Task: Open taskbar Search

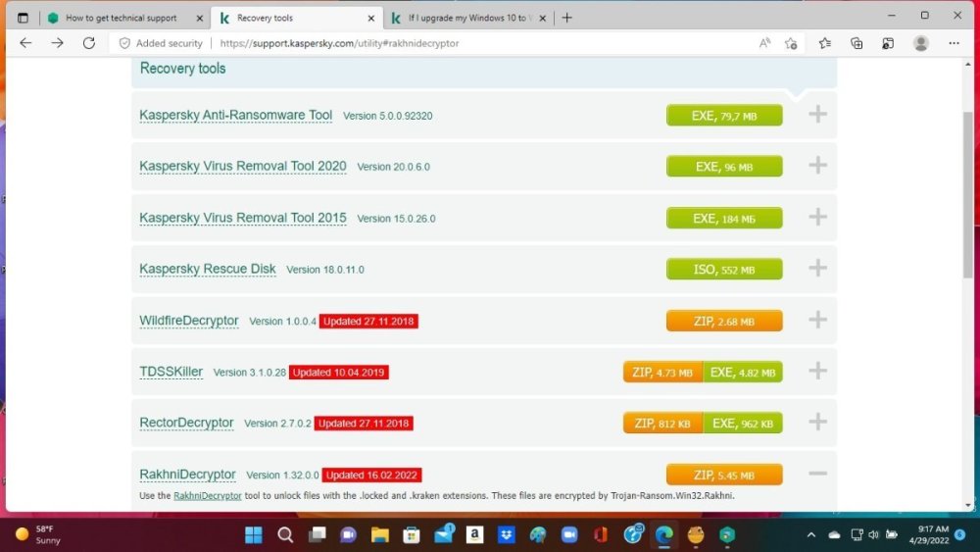Action: click(285, 535)
